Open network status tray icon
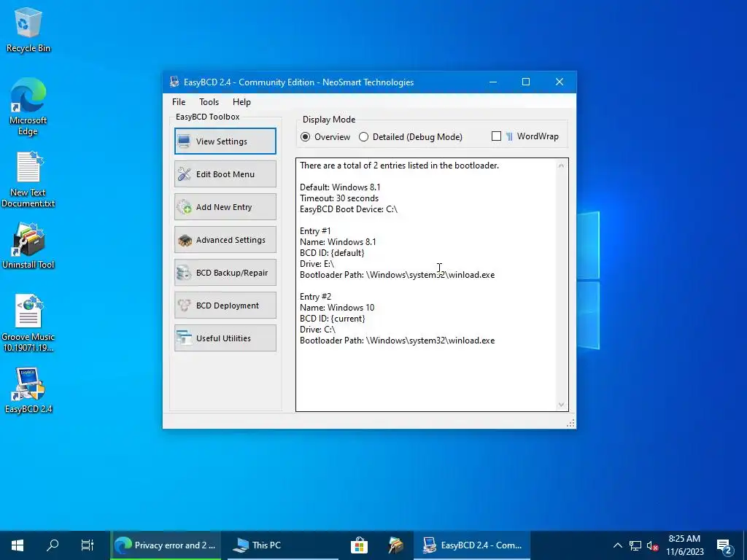Image resolution: width=747 pixels, height=560 pixels. point(635,545)
